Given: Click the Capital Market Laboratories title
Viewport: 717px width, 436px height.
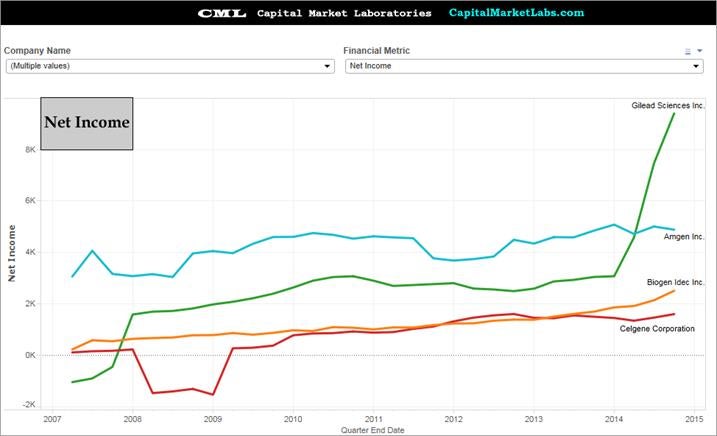Looking at the screenshot, I should click(344, 13).
